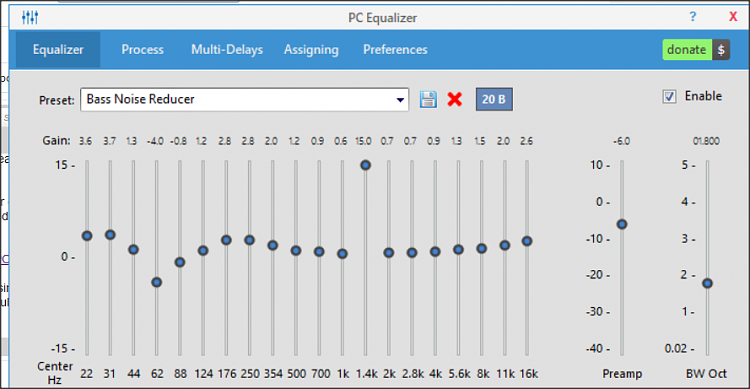750x389 pixels.
Task: Click the 500 Hz band slider knob
Action: tap(296, 251)
